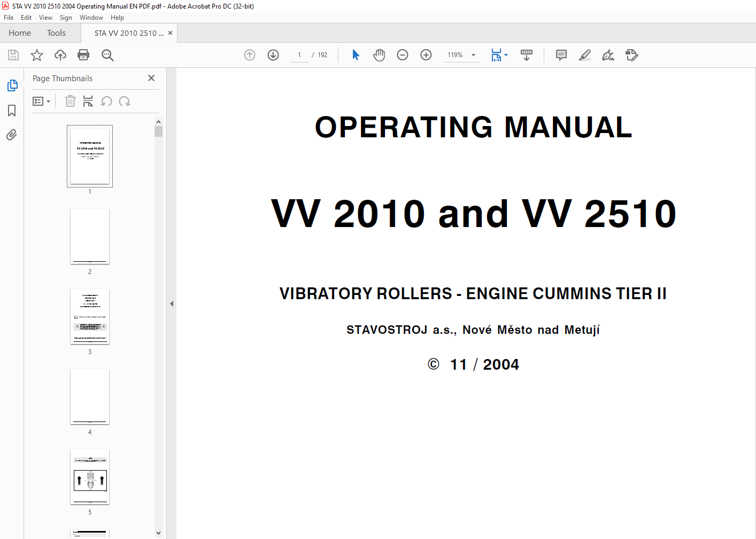756x539 pixels.
Task: Open the Edit menu
Action: (x=26, y=18)
